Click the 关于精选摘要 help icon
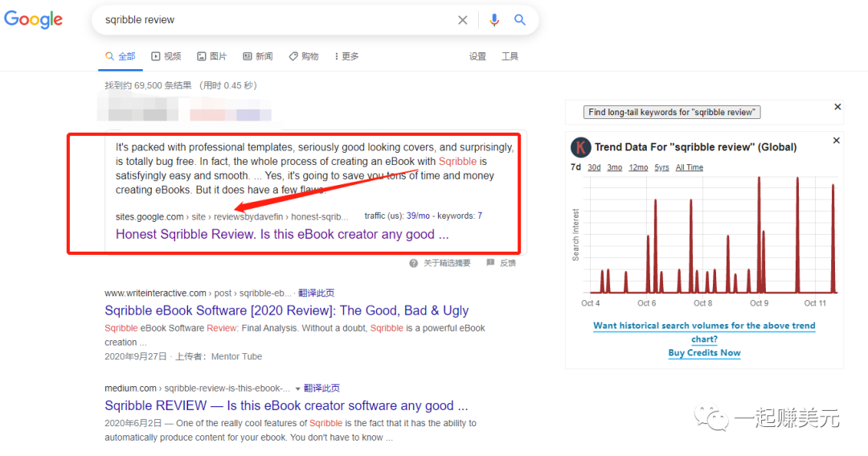Screen dimensions: 868x456 (414, 263)
